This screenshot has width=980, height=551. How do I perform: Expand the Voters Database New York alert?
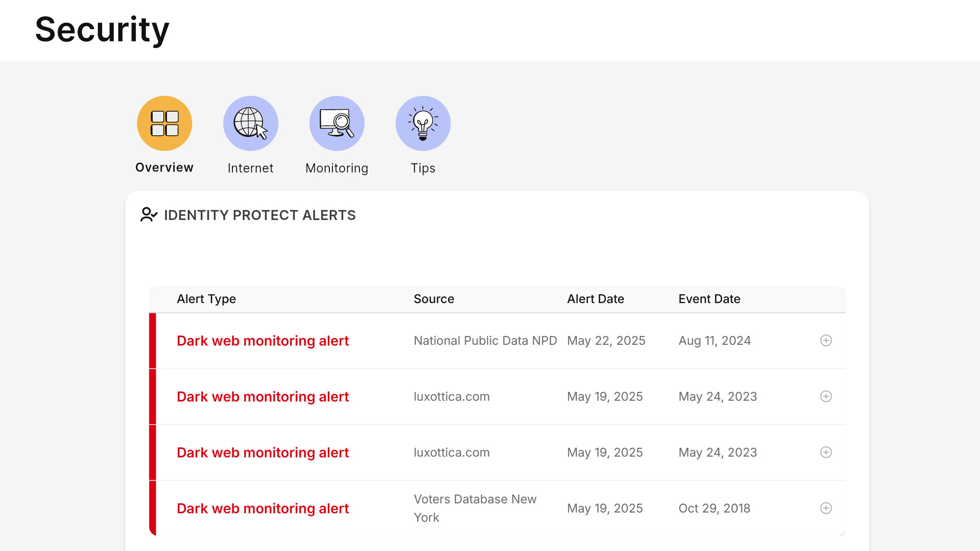(x=826, y=508)
